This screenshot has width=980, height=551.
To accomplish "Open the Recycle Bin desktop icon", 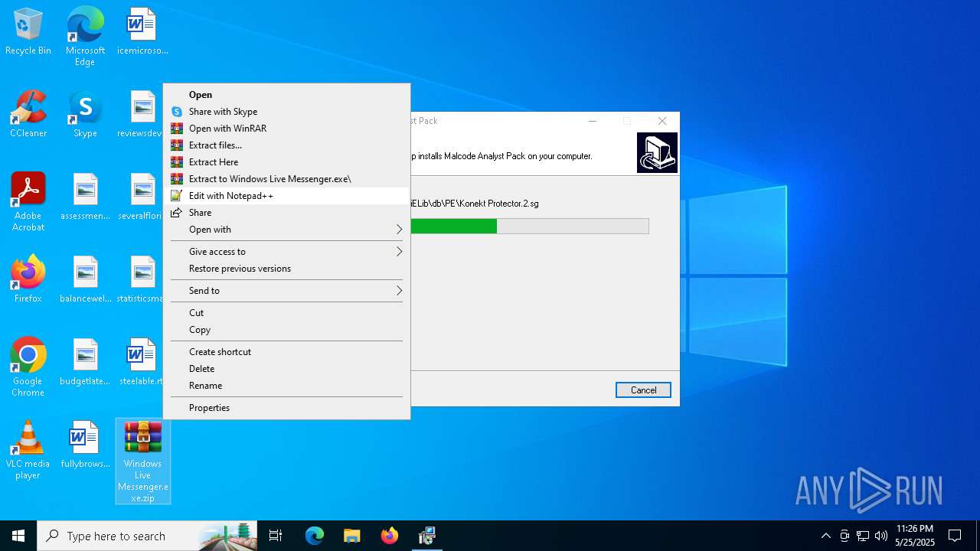I will pos(28,32).
